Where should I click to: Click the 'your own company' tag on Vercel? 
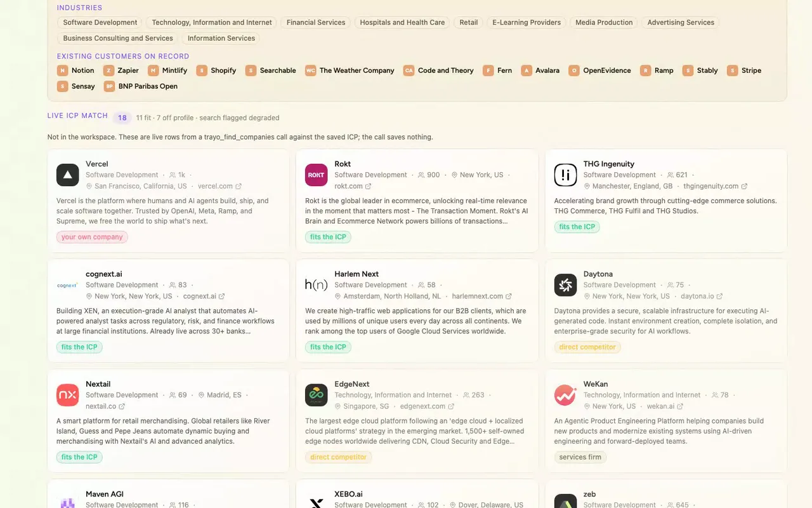pyautogui.click(x=92, y=237)
